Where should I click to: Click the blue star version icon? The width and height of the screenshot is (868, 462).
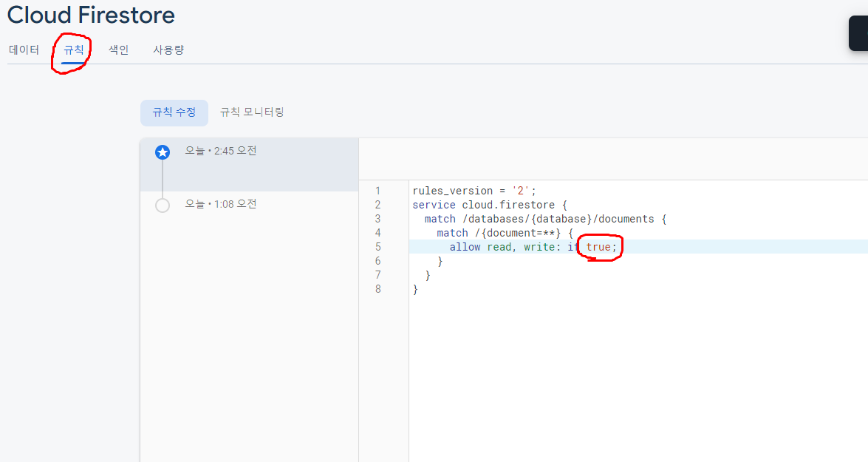coord(163,152)
